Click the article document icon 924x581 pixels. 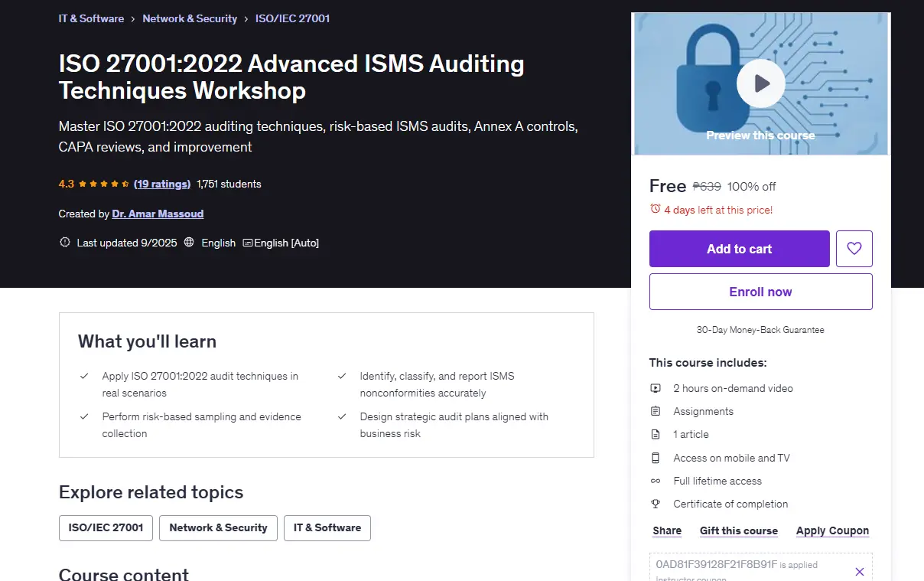click(656, 434)
